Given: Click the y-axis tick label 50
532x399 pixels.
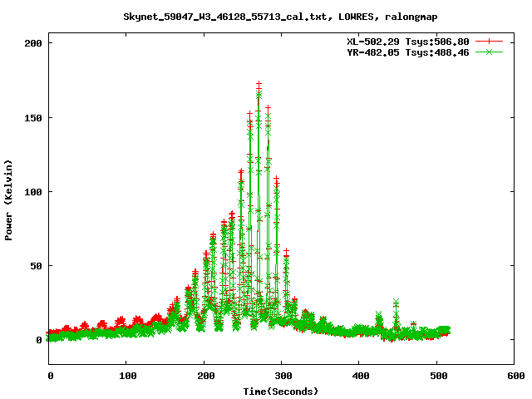Looking at the screenshot, I should pyautogui.click(x=36, y=266).
